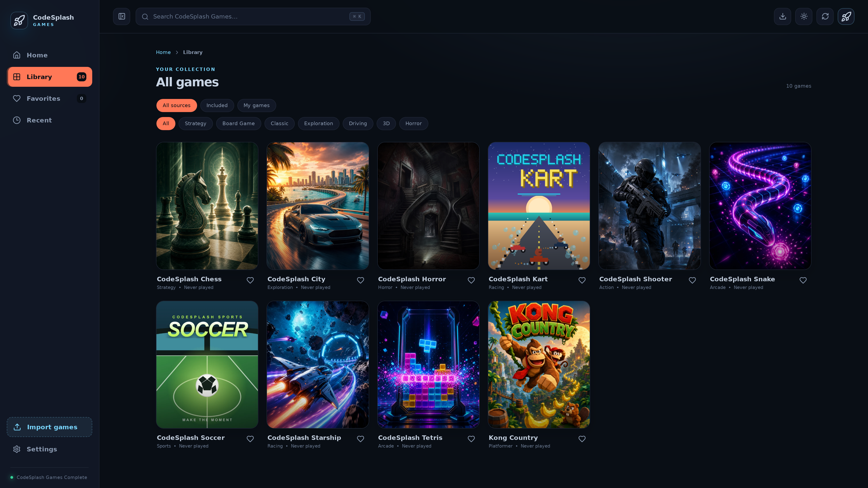Click the Library breadcrumb text
Image resolution: width=868 pixels, height=488 pixels.
click(193, 52)
